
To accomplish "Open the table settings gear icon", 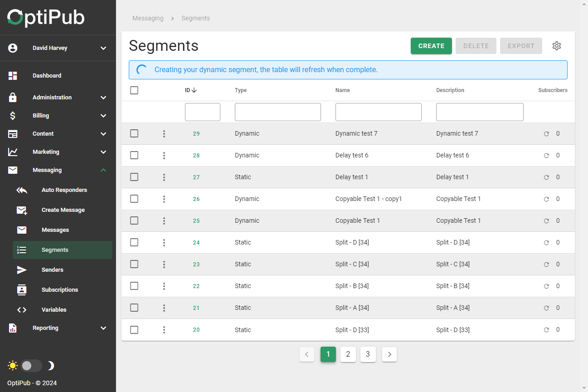I will click(557, 46).
